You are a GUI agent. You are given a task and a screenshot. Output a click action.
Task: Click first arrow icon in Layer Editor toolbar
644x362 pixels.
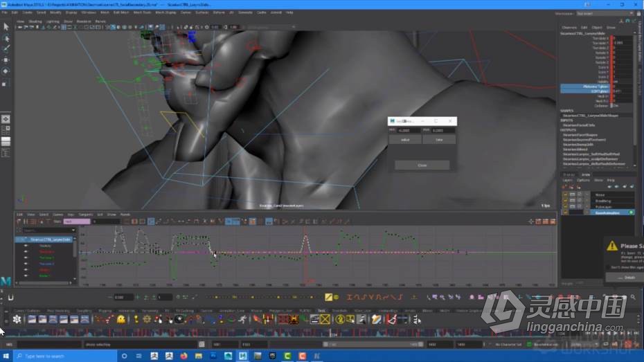[609, 187]
